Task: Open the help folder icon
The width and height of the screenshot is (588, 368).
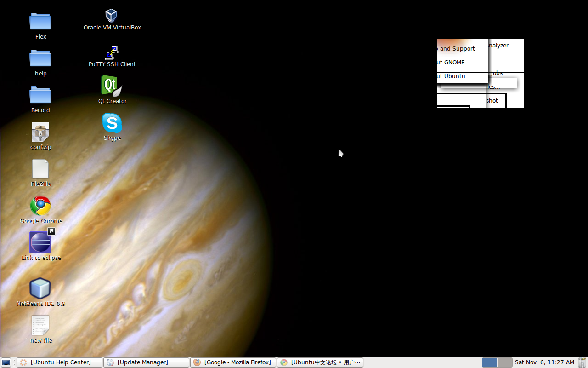Action: (40, 58)
